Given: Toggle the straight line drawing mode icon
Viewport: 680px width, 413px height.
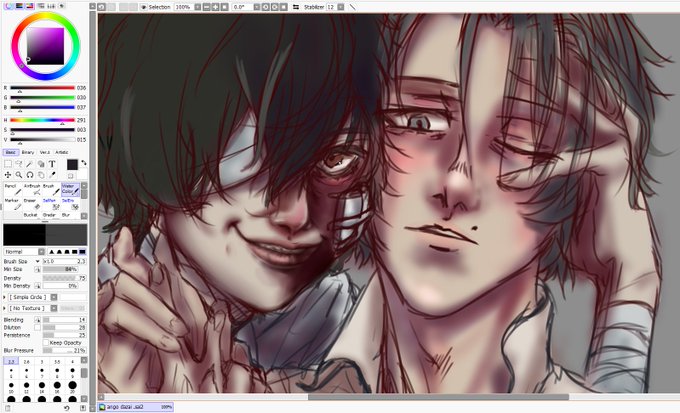Looking at the screenshot, I should [352, 7].
